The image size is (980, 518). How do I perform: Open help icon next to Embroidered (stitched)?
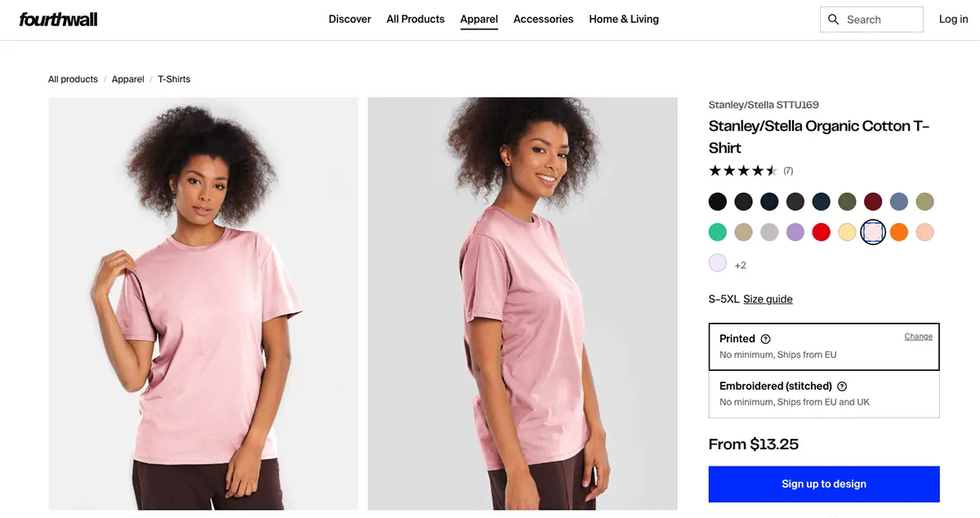coord(842,386)
